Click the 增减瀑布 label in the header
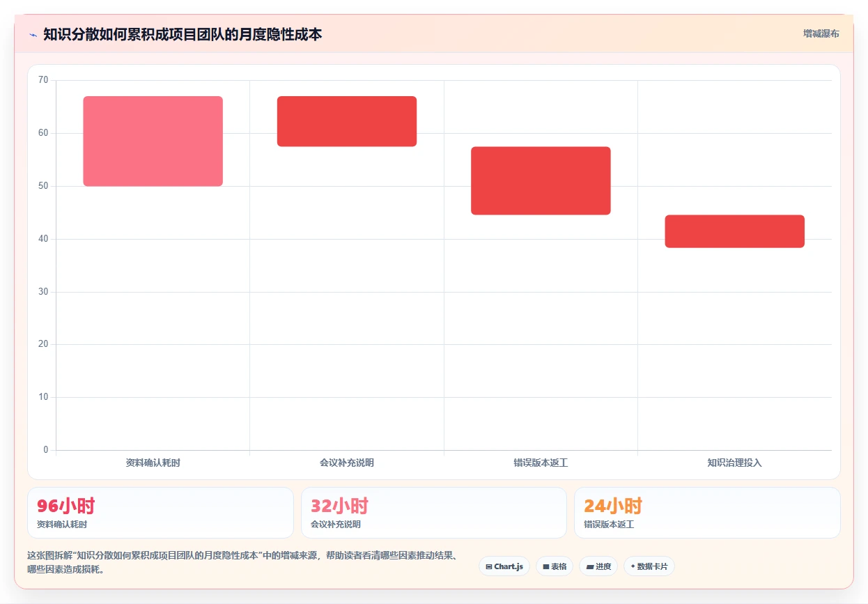 tap(821, 33)
